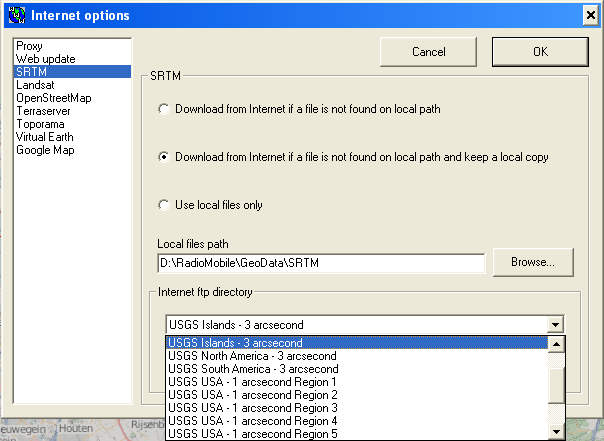
Task: Confirm settings with OK button
Action: (x=540, y=52)
